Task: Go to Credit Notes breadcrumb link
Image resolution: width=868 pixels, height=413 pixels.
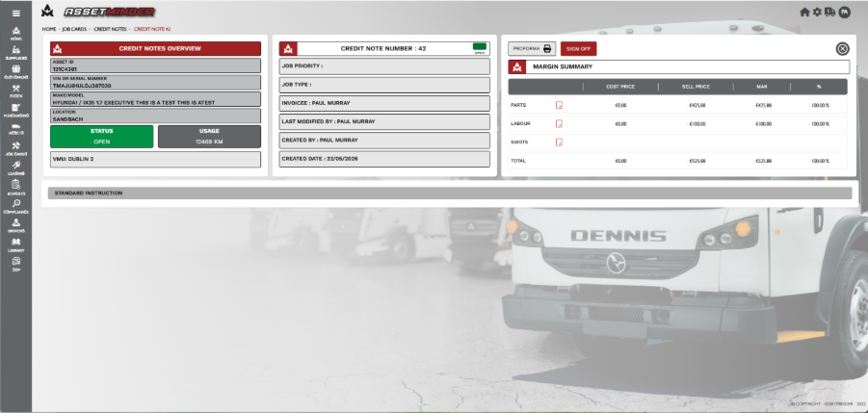Action: coord(110,29)
